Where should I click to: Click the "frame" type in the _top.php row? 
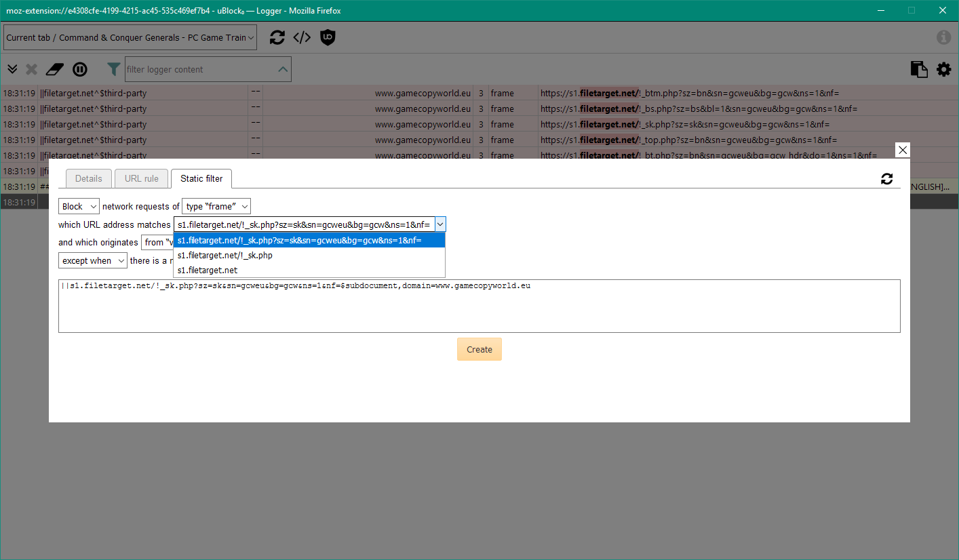(x=503, y=140)
